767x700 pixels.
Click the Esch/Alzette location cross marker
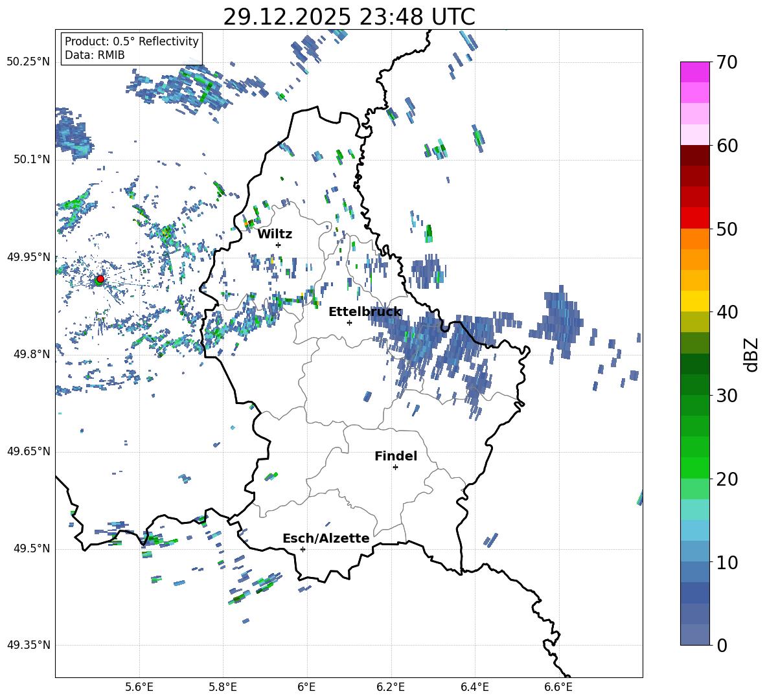pyautogui.click(x=303, y=549)
